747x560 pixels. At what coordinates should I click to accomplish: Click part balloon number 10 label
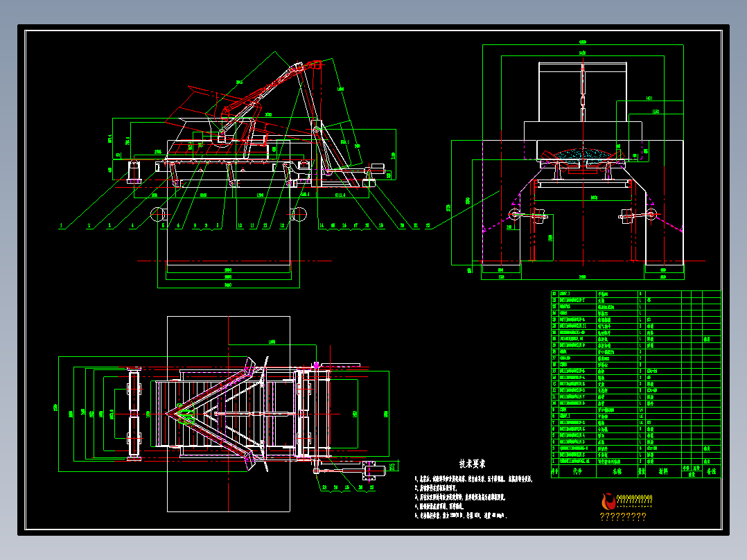pyautogui.click(x=240, y=226)
